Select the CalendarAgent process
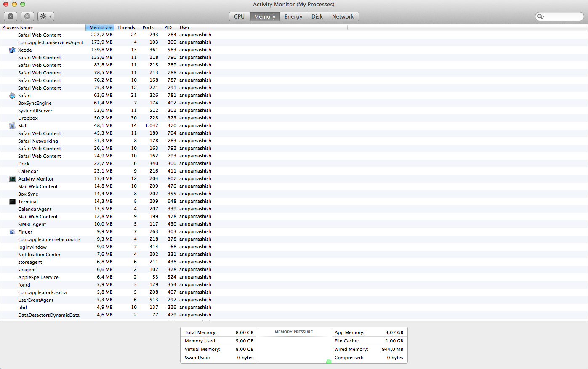The image size is (588, 369). pyautogui.click(x=294, y=209)
